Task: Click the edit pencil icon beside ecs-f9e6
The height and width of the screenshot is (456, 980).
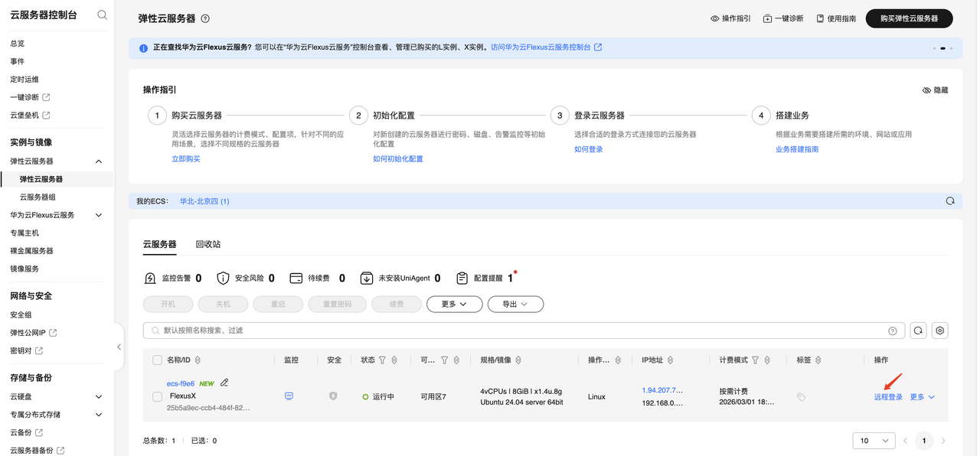Action: pyautogui.click(x=224, y=382)
